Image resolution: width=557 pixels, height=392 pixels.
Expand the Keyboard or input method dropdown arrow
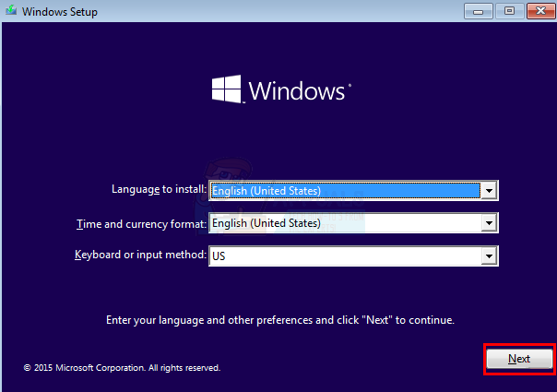[x=489, y=255]
